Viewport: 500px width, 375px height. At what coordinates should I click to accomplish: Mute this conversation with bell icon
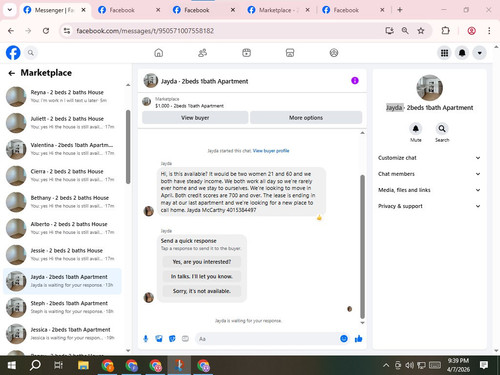pyautogui.click(x=416, y=129)
